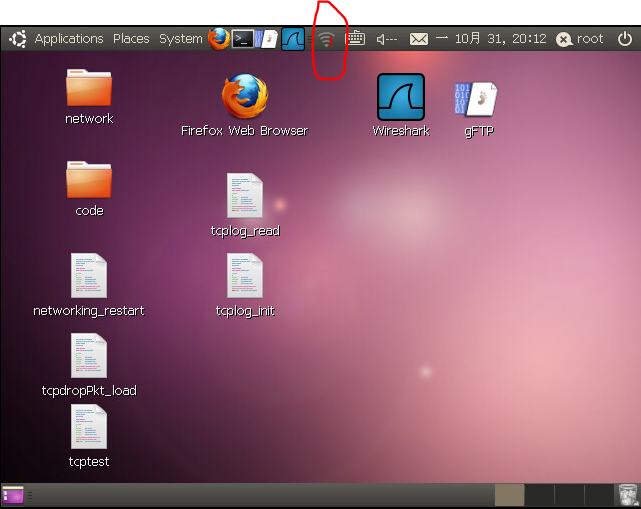Toggle Show Desktop button in bottom panel
Screen dimensions: 641x509
tap(13, 494)
